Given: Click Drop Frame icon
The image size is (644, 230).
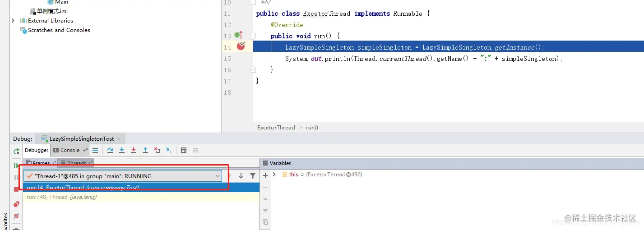Looking at the screenshot, I should coord(157,150).
